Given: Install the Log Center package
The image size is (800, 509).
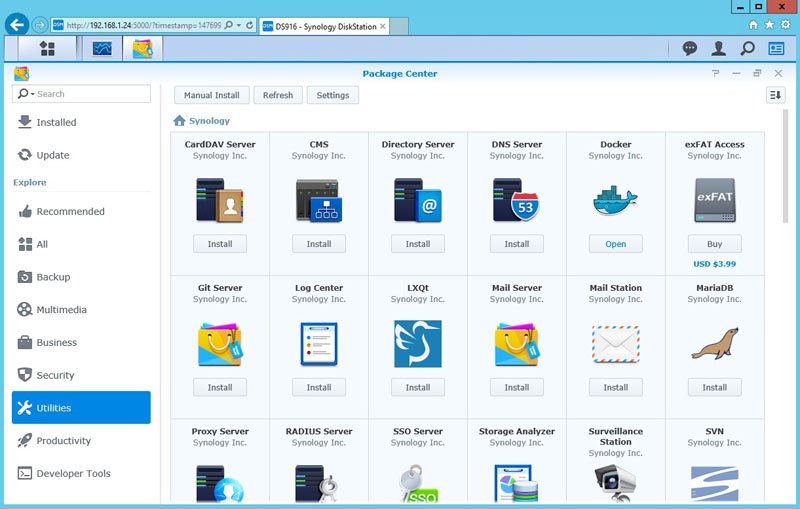Looking at the screenshot, I should [319, 388].
